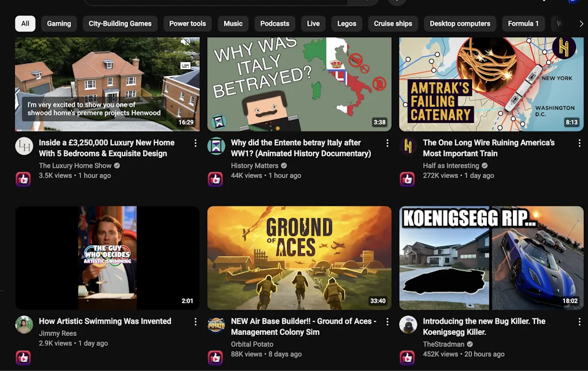Select the City-Building Games chip

pyautogui.click(x=120, y=24)
